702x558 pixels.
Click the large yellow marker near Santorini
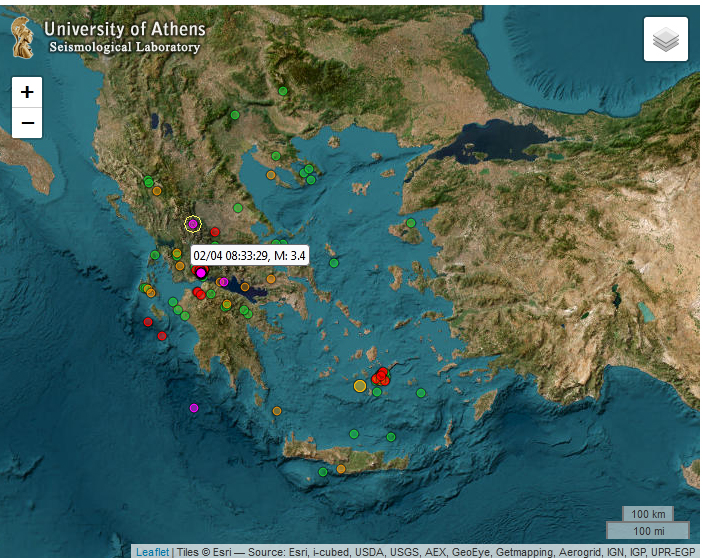(360, 385)
